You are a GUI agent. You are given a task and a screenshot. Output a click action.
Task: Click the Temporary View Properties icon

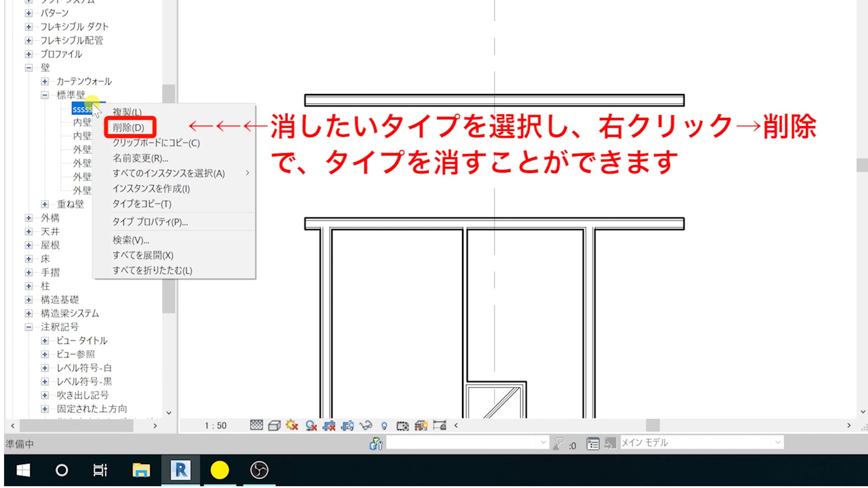tap(402, 425)
